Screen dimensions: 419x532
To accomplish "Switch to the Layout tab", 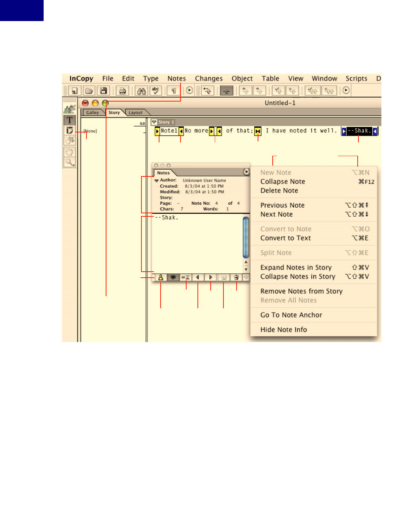I will click(135, 112).
